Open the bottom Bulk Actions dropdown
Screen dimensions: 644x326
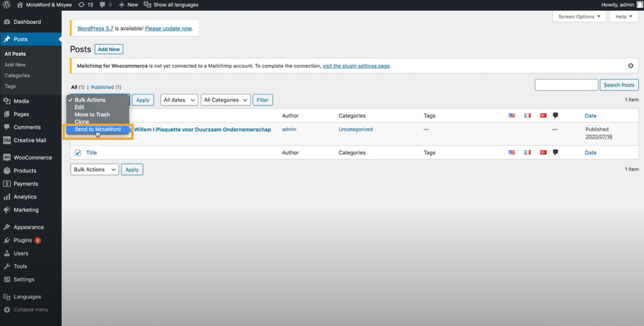tap(94, 169)
